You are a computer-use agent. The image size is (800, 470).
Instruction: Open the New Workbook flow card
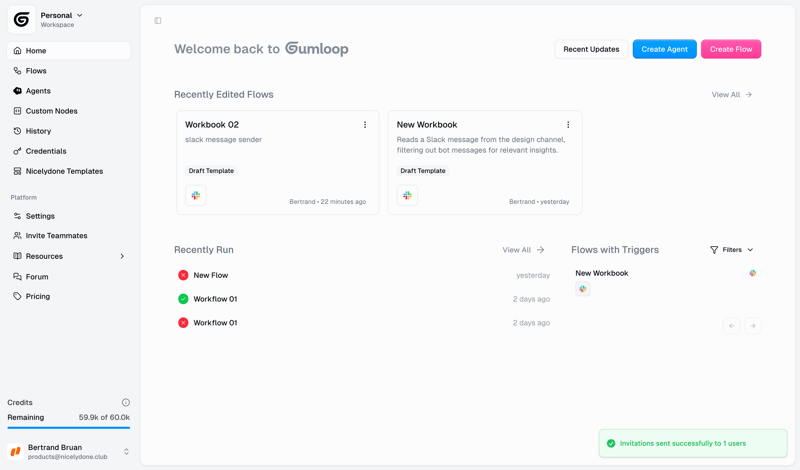tap(485, 162)
